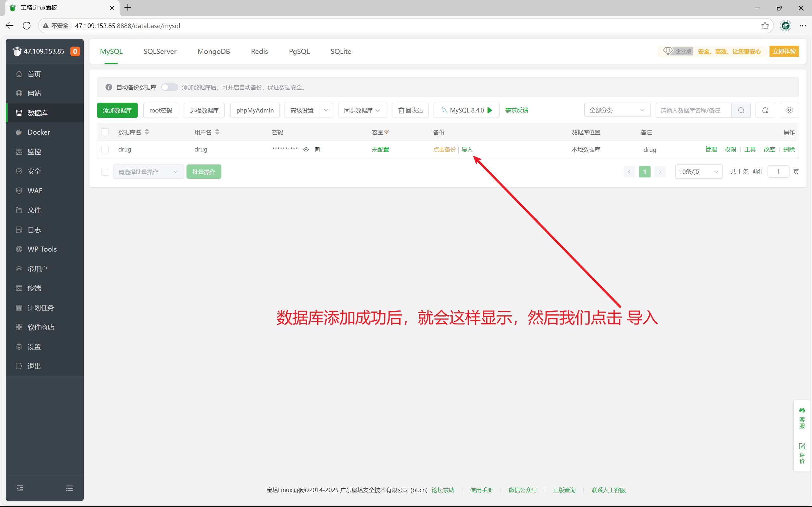Tick the select-all checkbox in table header
The height and width of the screenshot is (507, 812).
pyautogui.click(x=105, y=132)
